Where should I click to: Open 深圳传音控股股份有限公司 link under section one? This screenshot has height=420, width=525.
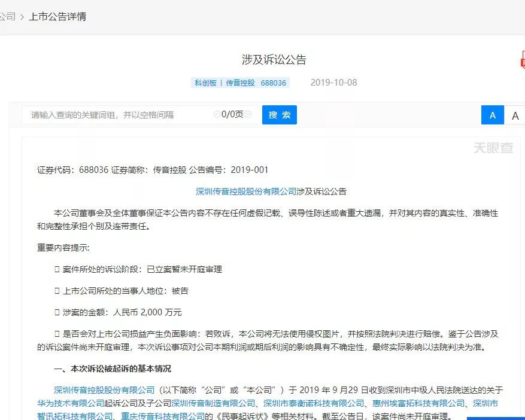104,390
